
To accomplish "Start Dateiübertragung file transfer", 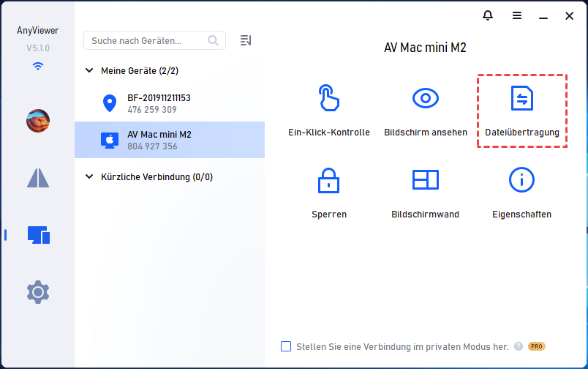I will tap(521, 99).
